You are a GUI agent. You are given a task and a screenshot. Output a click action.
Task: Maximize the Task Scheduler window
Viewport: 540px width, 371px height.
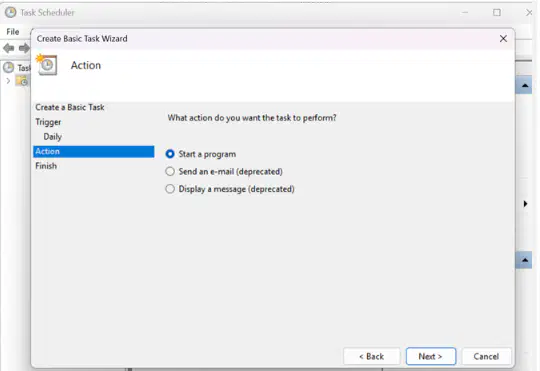(x=497, y=12)
